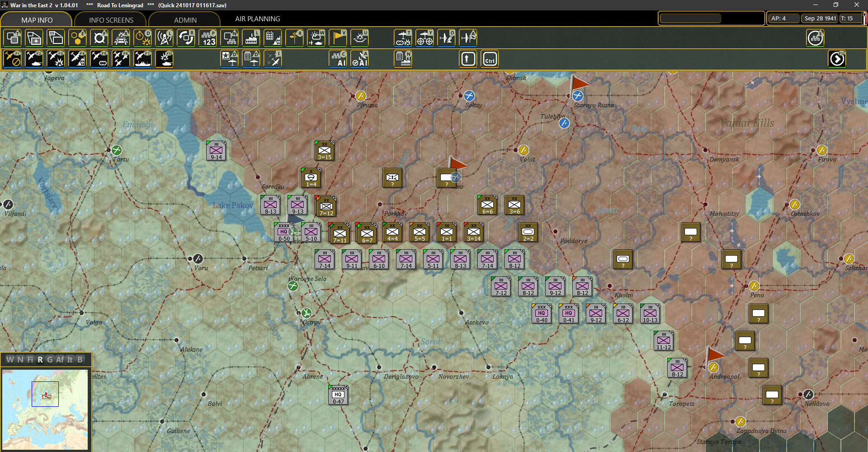The height and width of the screenshot is (452, 868).
Task: Toggle radio tower (L hotkey) icon
Action: click(x=165, y=38)
